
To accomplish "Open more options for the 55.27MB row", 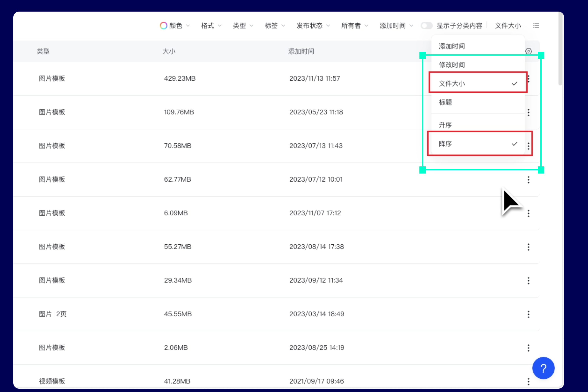I will coord(528,247).
